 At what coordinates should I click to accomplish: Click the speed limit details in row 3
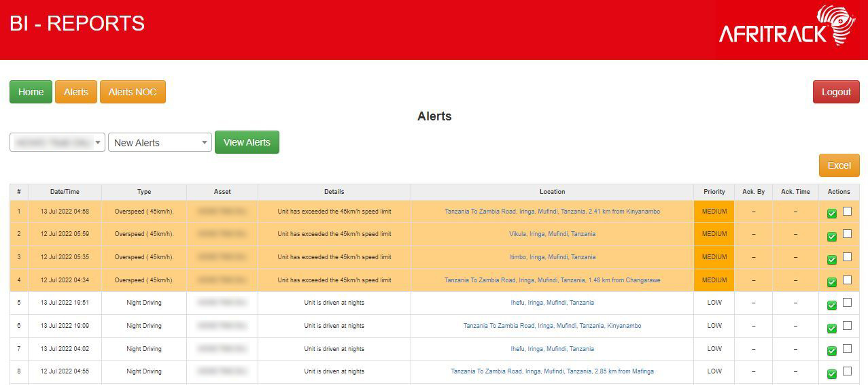click(x=334, y=257)
